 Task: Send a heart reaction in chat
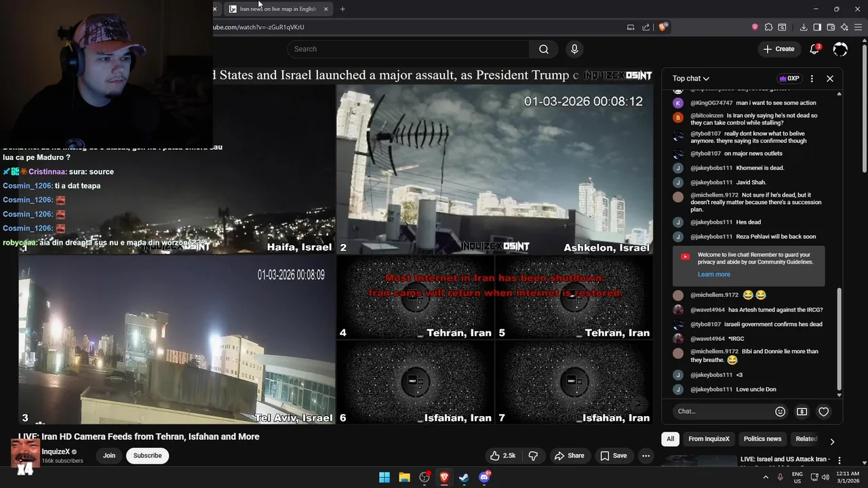(x=823, y=411)
